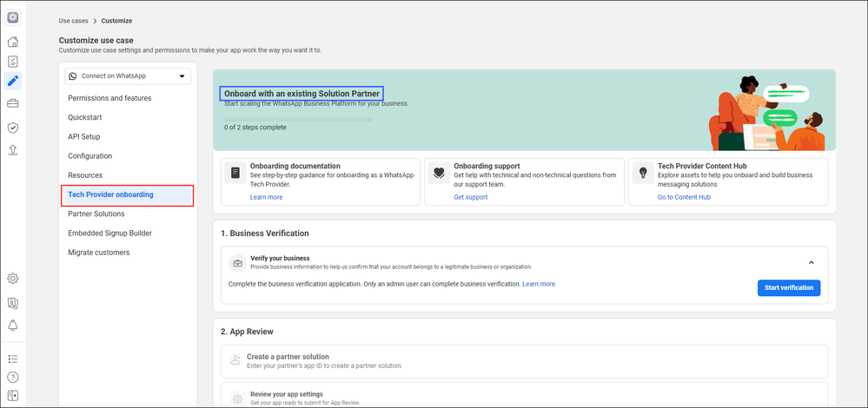Screen dimensions: 868x408
Task: Collapse the Verify your business section chevron
Action: pos(811,263)
